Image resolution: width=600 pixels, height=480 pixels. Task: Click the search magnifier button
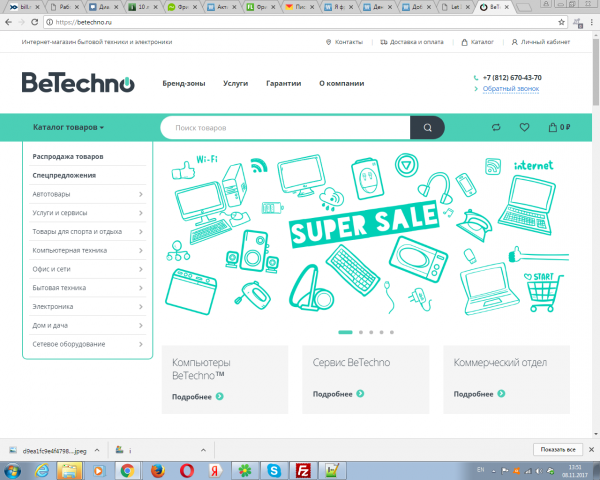[x=427, y=127]
